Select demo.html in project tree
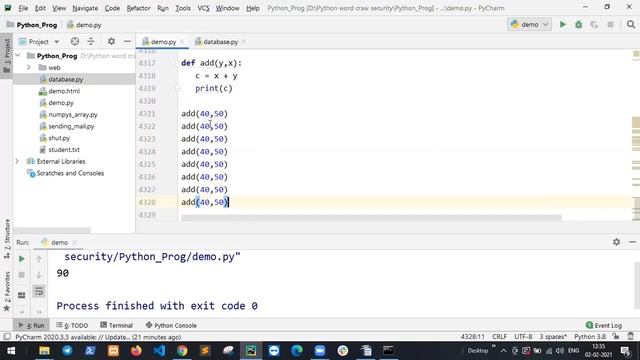 click(64, 91)
